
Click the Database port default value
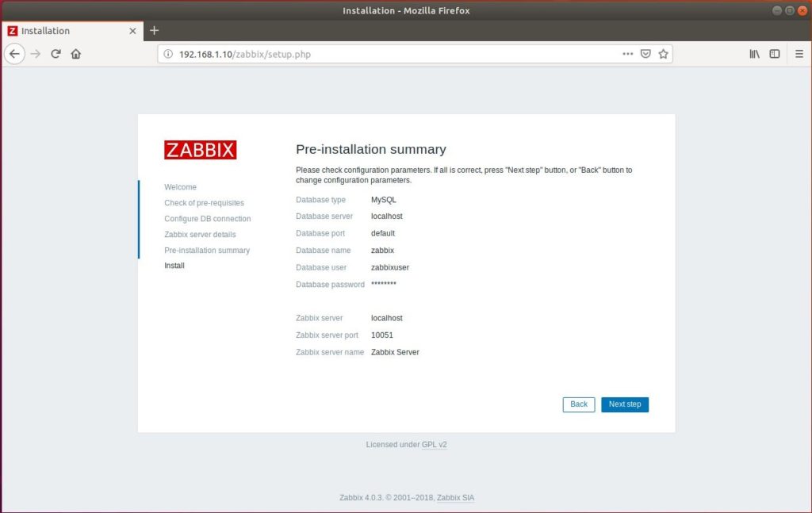coord(383,233)
